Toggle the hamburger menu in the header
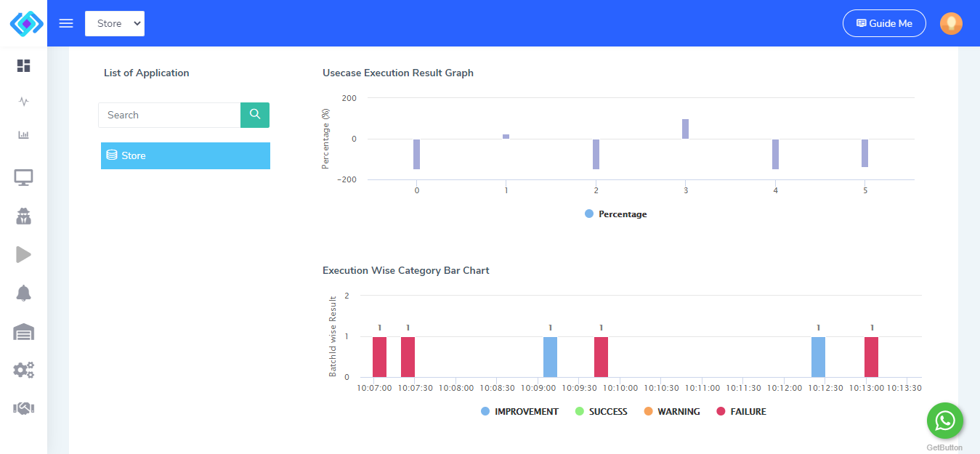 coord(66,23)
